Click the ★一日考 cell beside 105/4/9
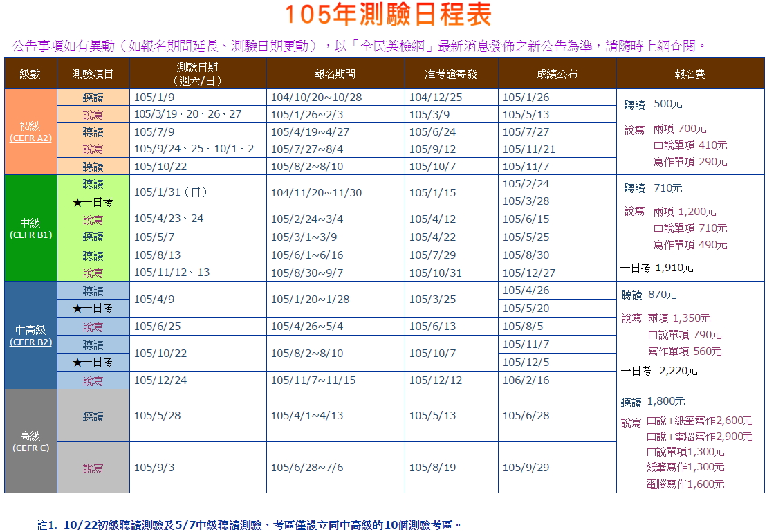The height and width of the screenshot is (532, 767). 93,309
